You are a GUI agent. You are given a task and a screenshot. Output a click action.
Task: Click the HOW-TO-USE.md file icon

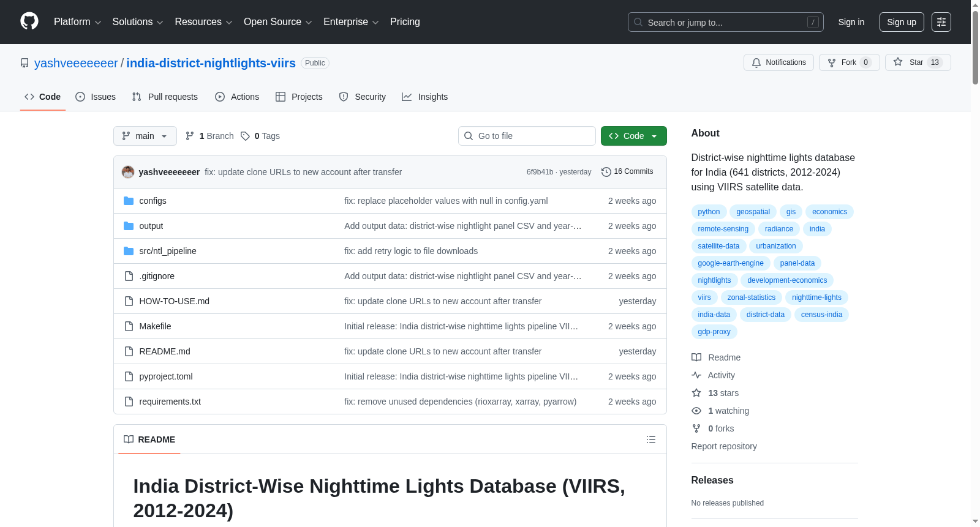tap(129, 301)
